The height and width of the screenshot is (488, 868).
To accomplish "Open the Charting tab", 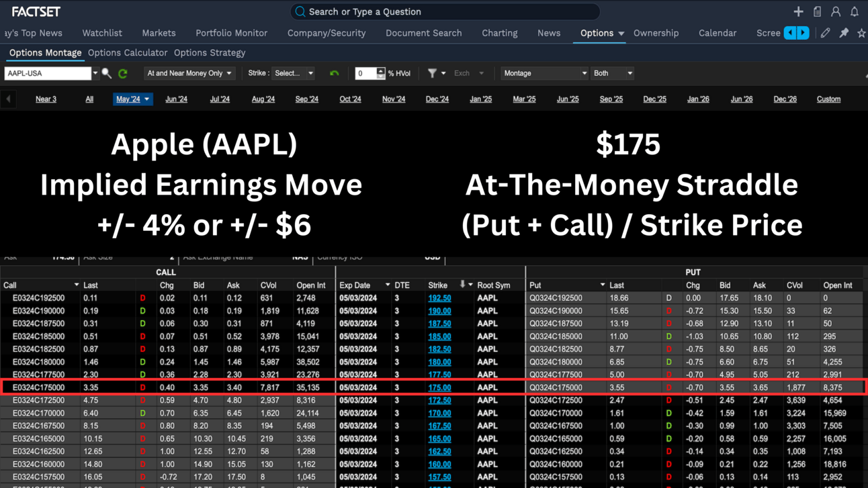I will pyautogui.click(x=500, y=33).
